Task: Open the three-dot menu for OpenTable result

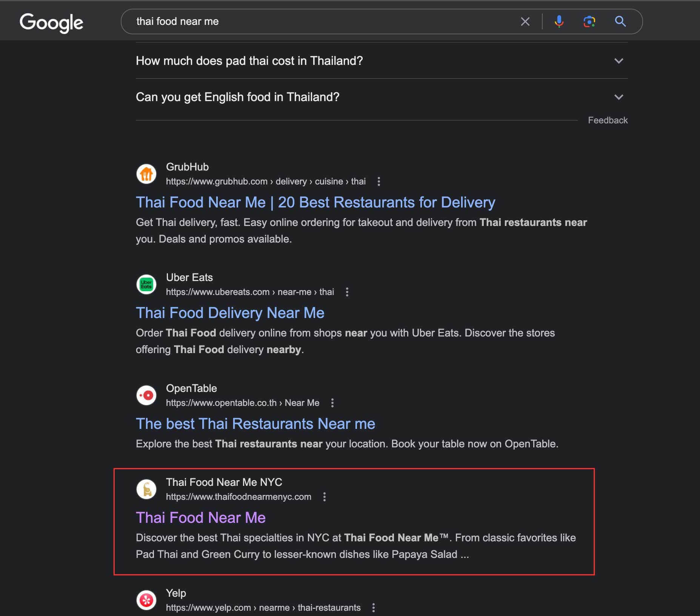Action: pyautogui.click(x=332, y=403)
